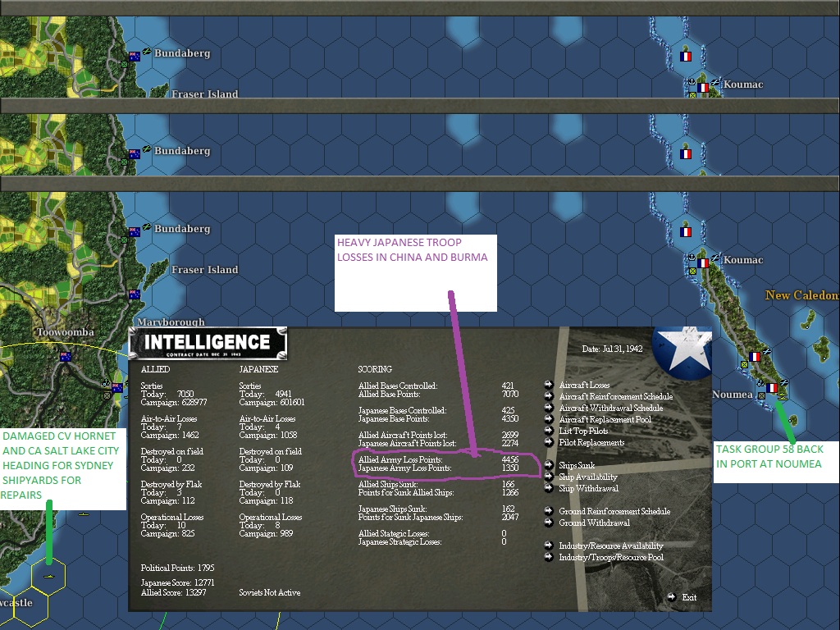The width and height of the screenshot is (840, 630).
Task: Click the Japanese Score: 12771 line
Action: tap(177, 583)
